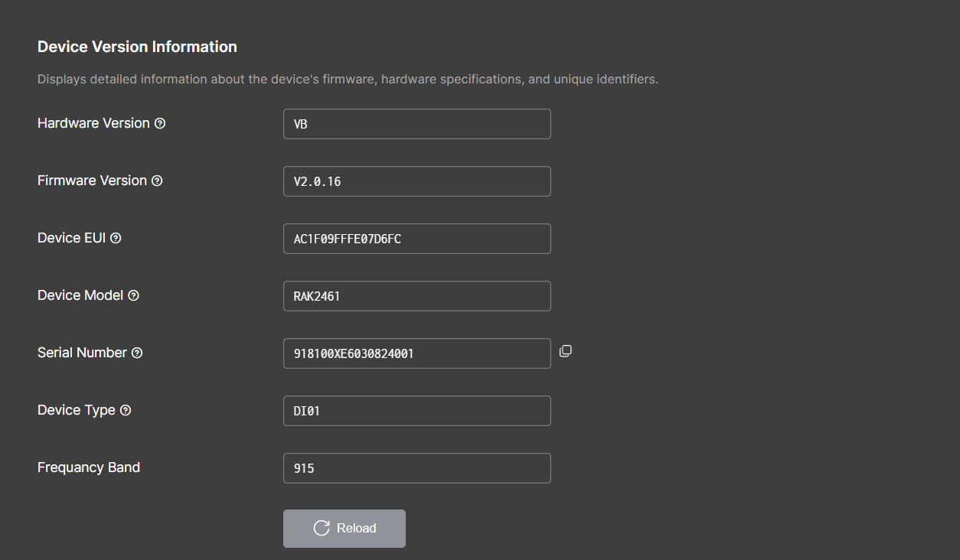The height and width of the screenshot is (560, 960).
Task: Select the Frequancy Band field showing 915
Action: pyautogui.click(x=416, y=467)
